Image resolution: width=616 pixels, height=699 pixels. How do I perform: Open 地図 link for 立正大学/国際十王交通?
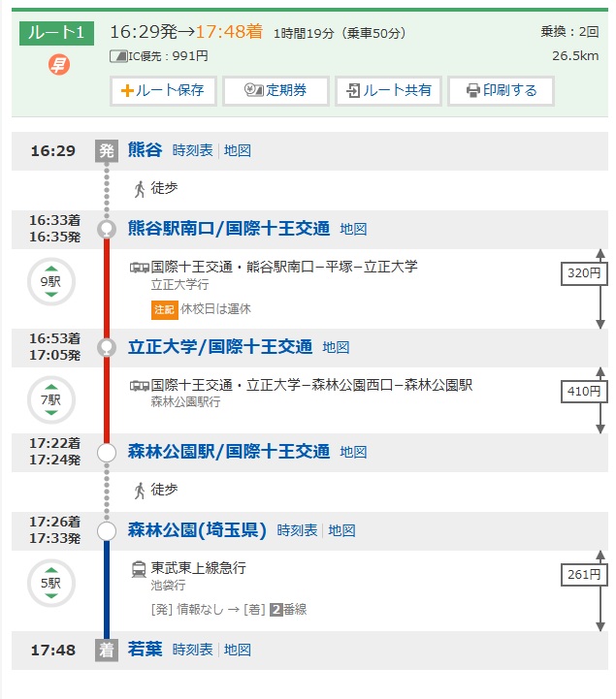(x=336, y=347)
